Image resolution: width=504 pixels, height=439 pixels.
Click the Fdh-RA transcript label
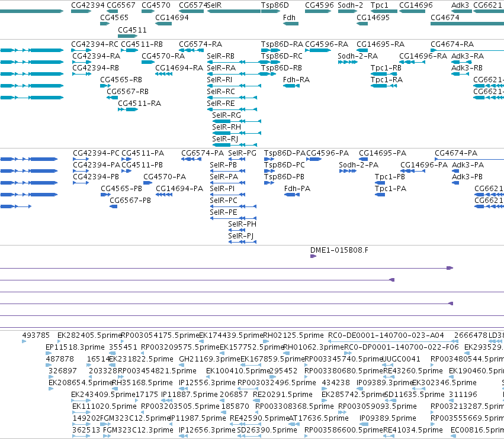(296, 80)
